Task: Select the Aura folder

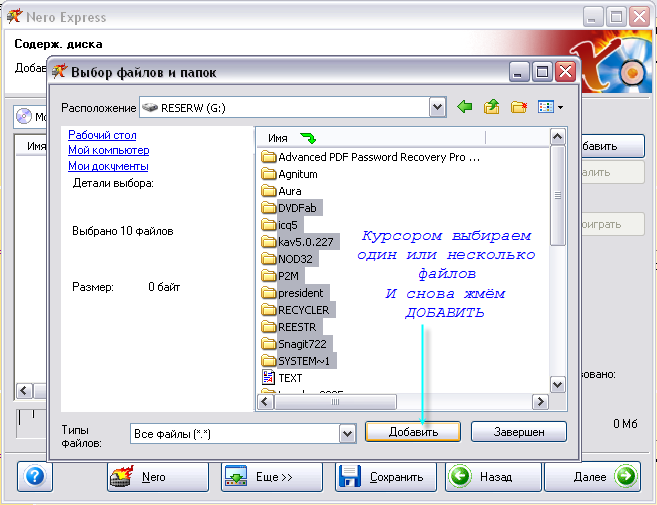Action: click(281, 191)
